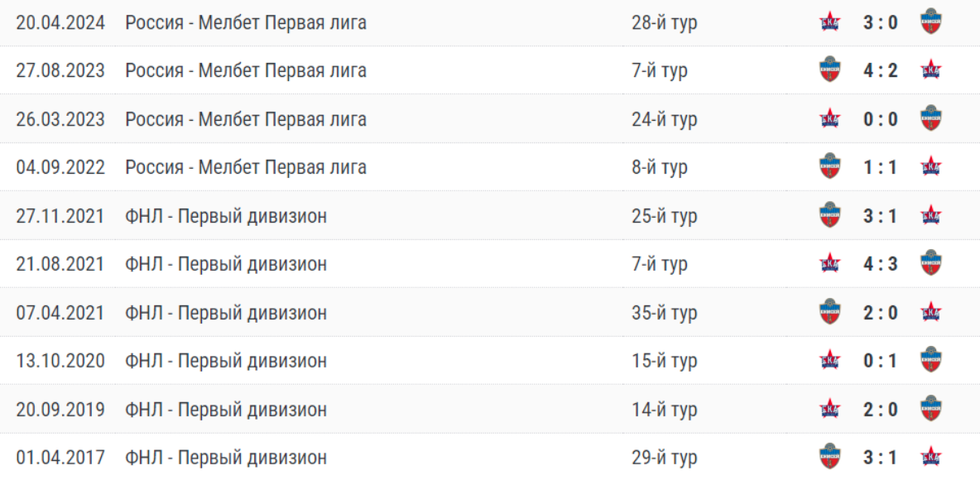Click away team shield logo in 20.04.2024 match
This screenshot has width=980, height=480.
(x=931, y=22)
